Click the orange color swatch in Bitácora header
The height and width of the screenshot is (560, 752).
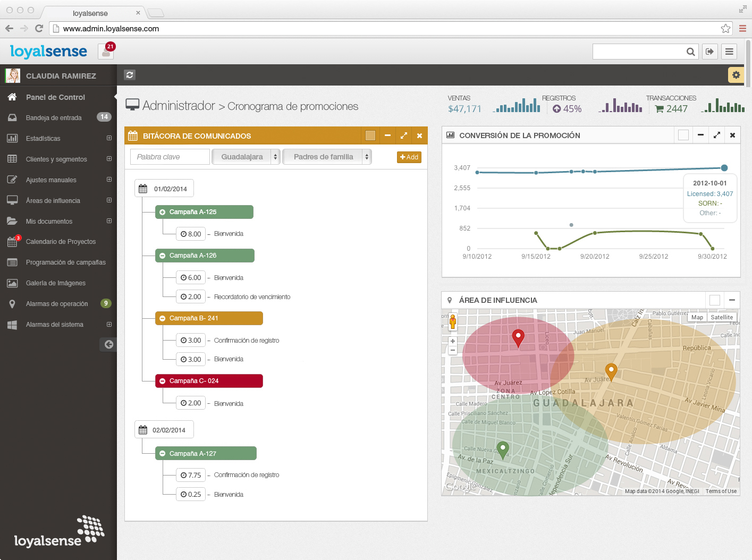tap(370, 135)
